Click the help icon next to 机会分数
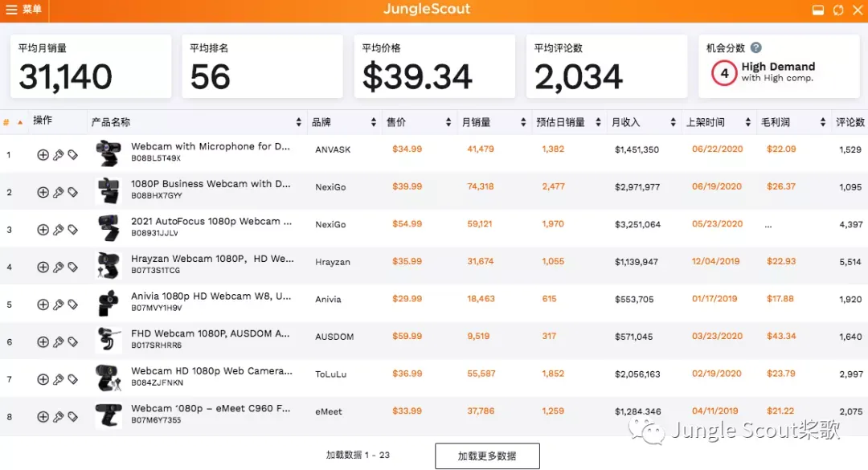 [x=756, y=48]
